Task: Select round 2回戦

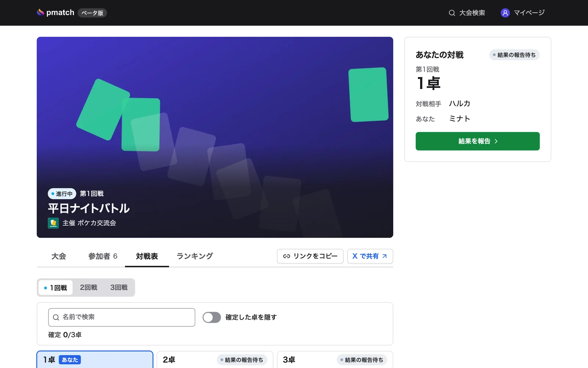Action: click(89, 287)
